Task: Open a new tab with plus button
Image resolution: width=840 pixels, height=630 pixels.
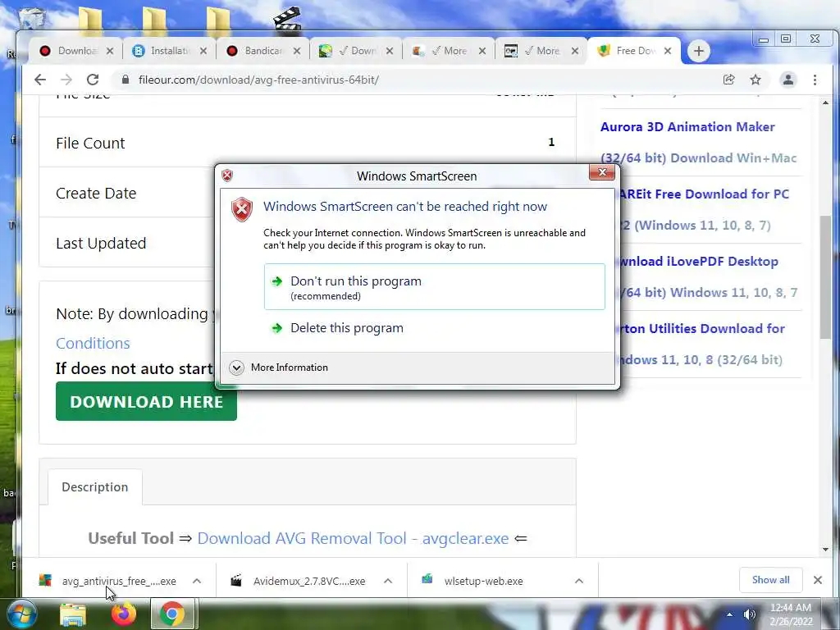Action: pyautogui.click(x=698, y=51)
